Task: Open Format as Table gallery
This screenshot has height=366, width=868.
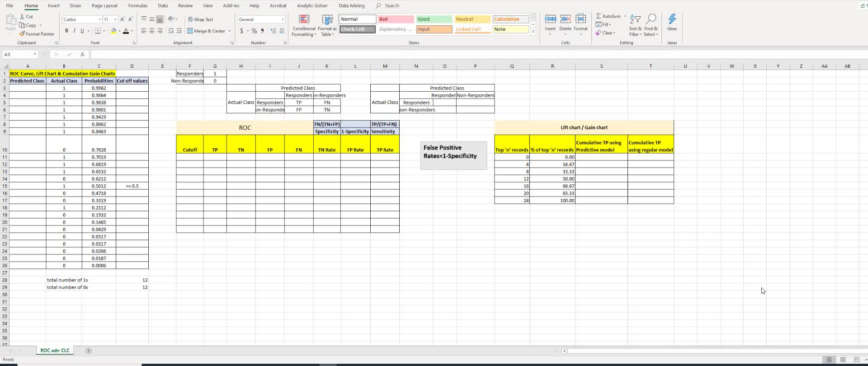Action: [327, 25]
